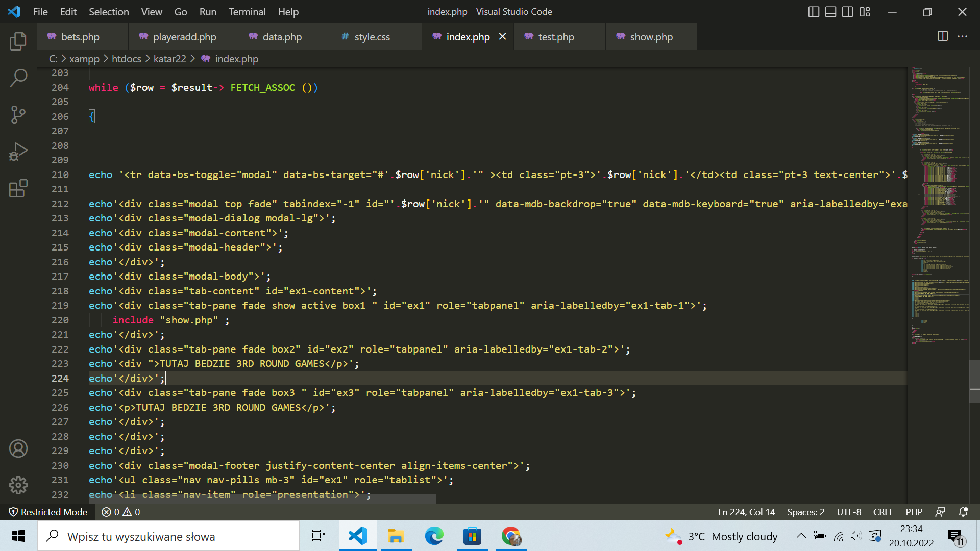Toggle the Panel layout icon
Viewport: 980px width, 551px height.
point(830,12)
